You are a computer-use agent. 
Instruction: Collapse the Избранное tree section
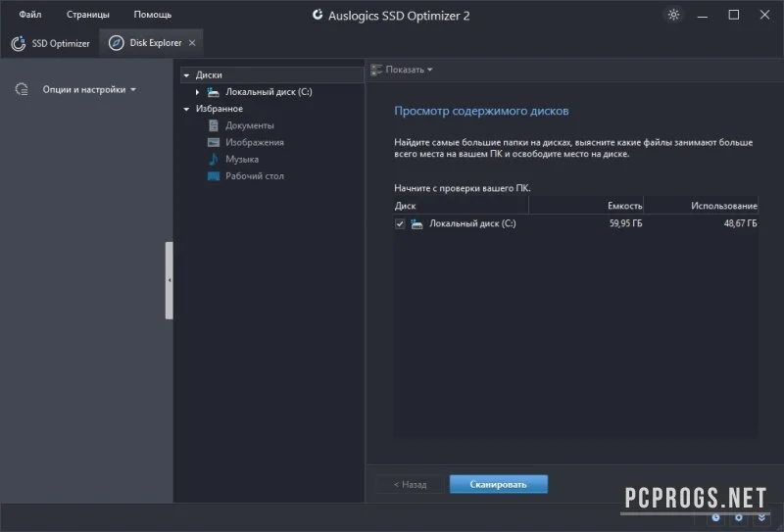[186, 109]
